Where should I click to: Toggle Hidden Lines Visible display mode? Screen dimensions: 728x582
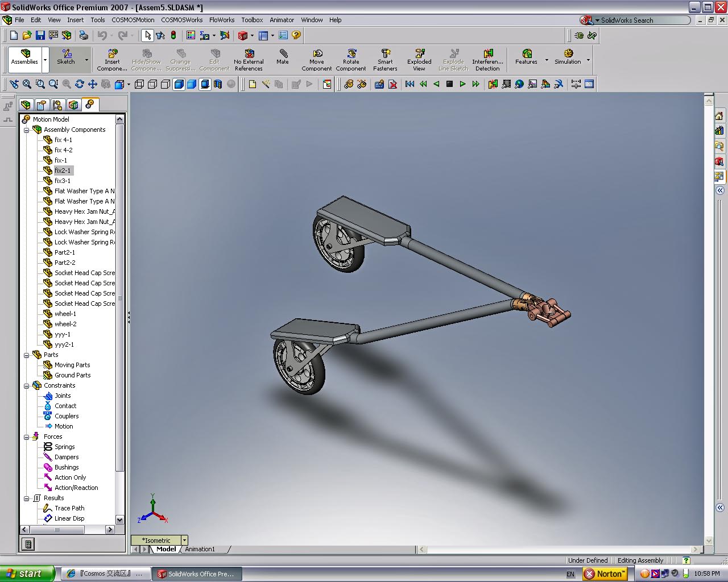(x=152, y=84)
